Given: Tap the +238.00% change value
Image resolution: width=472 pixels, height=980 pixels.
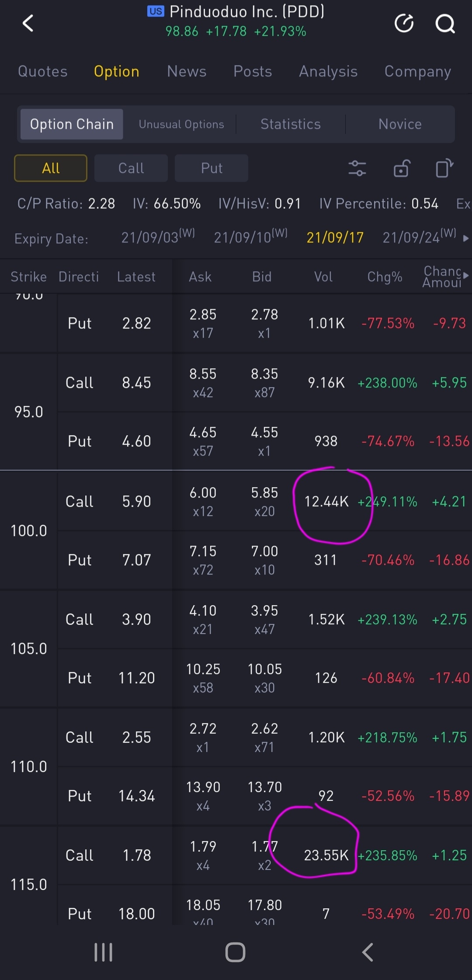Looking at the screenshot, I should click(387, 383).
